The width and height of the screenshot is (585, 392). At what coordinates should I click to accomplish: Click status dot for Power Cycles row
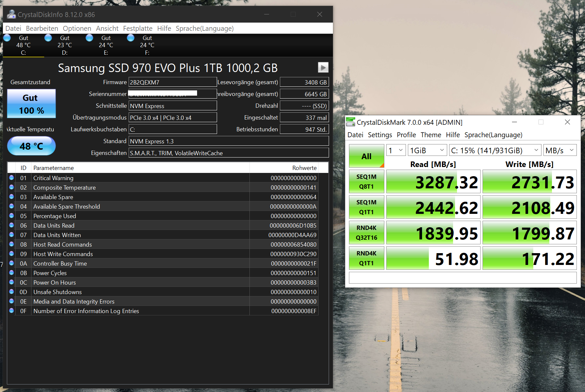point(11,272)
